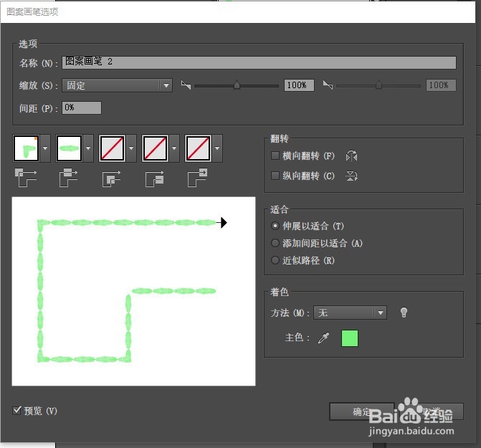Select the side tile thumbnail with green leaf
The width and height of the screenshot is (481, 448).
(69, 148)
